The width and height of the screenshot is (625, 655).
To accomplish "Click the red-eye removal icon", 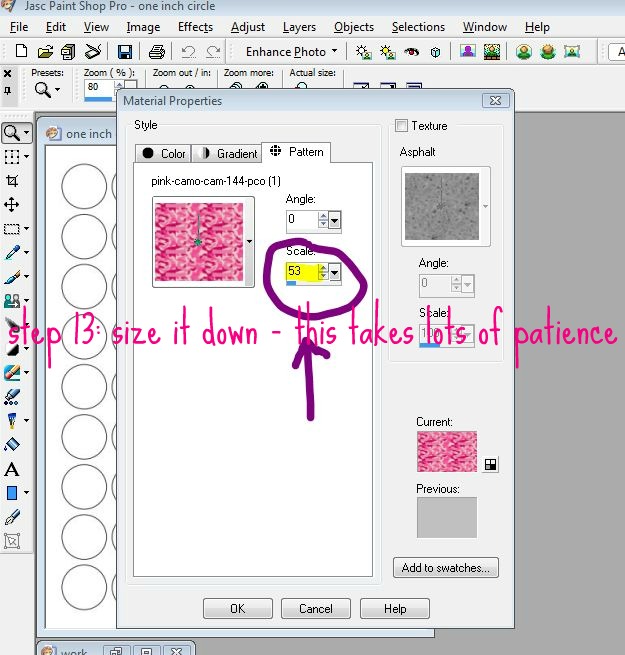I will pos(412,52).
